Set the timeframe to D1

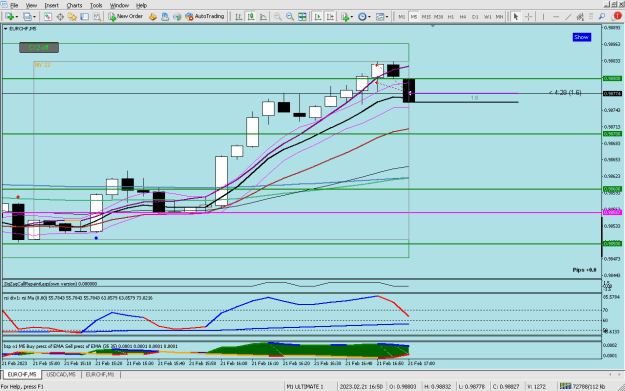click(475, 17)
